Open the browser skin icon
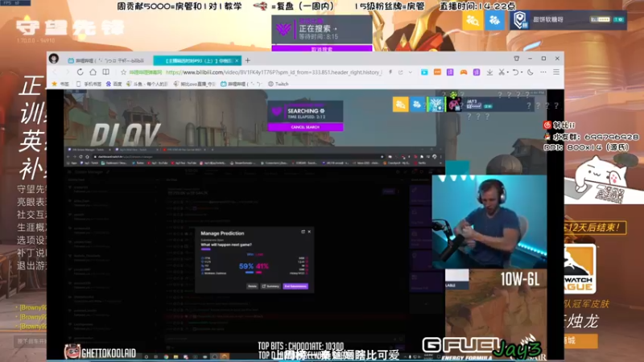644x362 pixels. coord(517,59)
